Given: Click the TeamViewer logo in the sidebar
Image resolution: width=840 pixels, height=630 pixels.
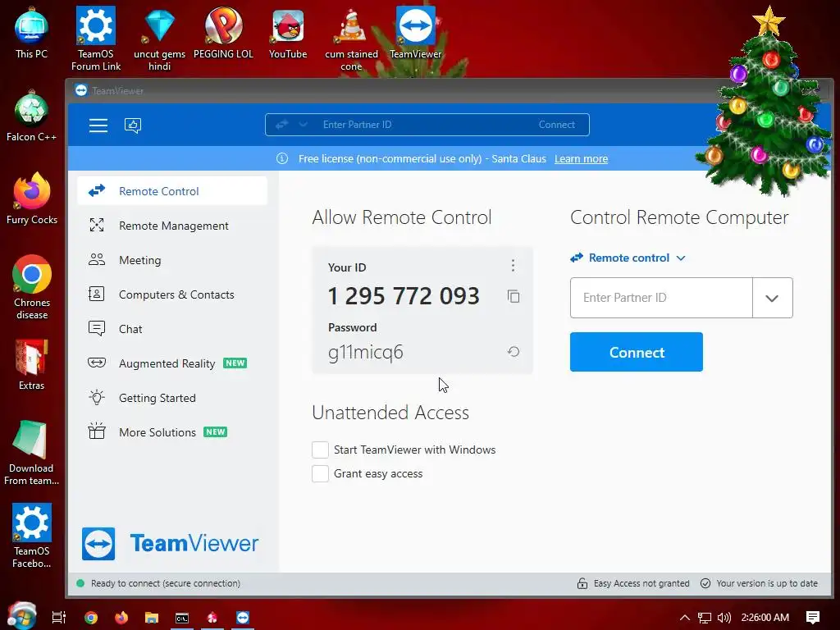Looking at the screenshot, I should click(x=170, y=543).
